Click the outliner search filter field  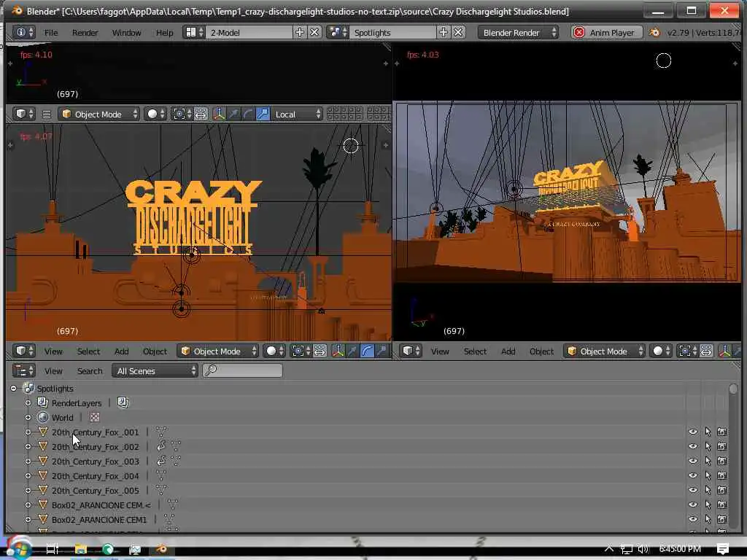[x=242, y=370]
